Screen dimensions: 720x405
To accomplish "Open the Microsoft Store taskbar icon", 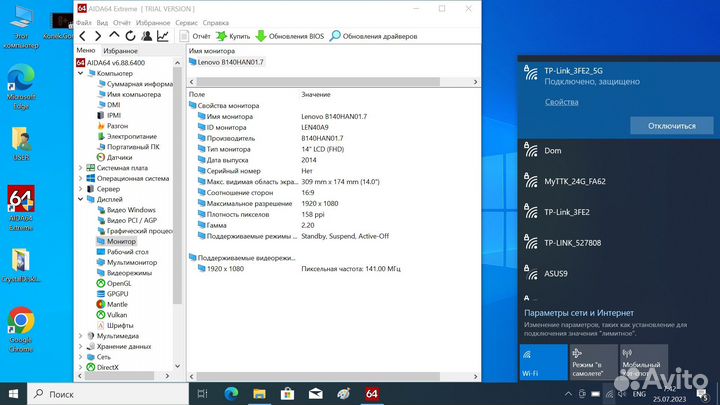I will 287,394.
